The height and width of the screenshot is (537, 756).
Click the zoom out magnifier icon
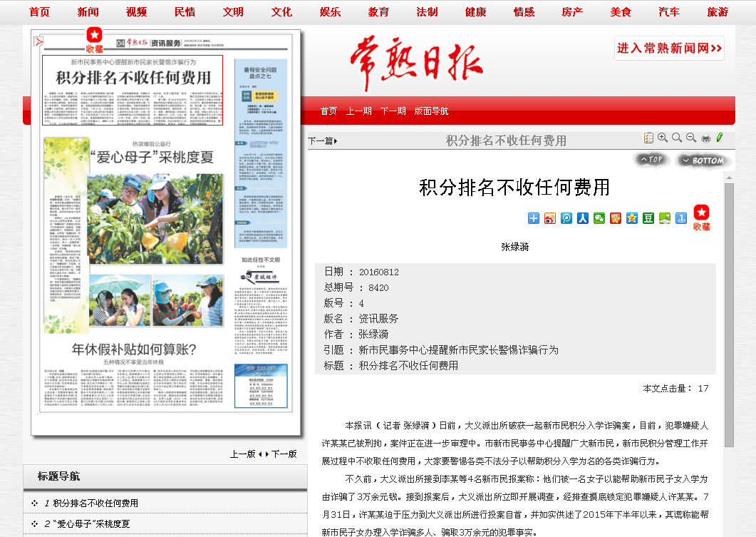pos(690,138)
